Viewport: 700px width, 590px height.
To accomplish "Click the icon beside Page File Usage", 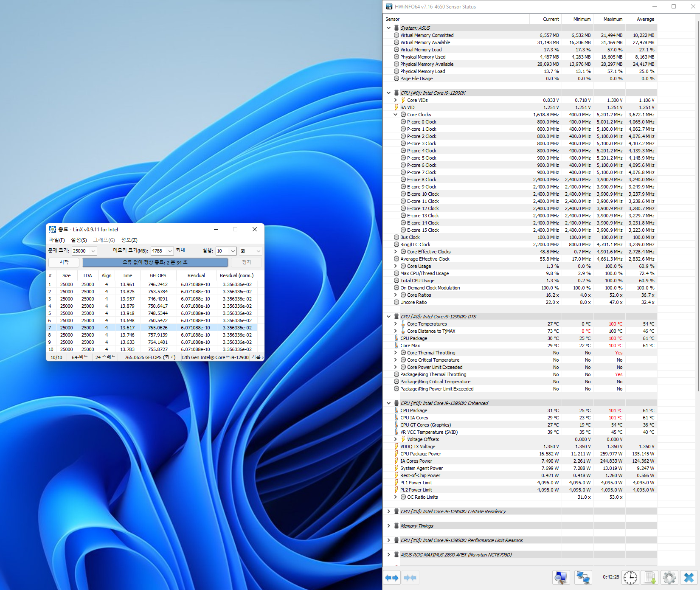I will pyautogui.click(x=396, y=79).
